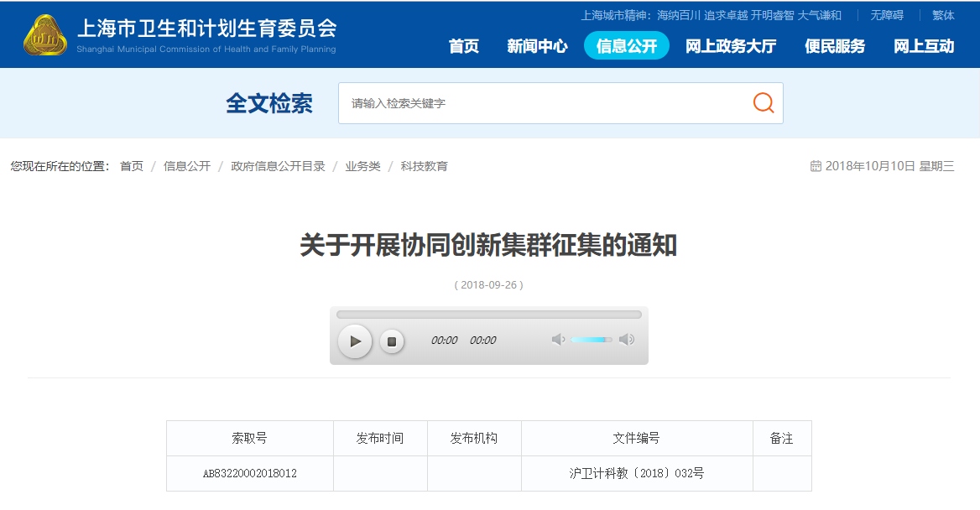Click the 索取号 column header

[249, 438]
